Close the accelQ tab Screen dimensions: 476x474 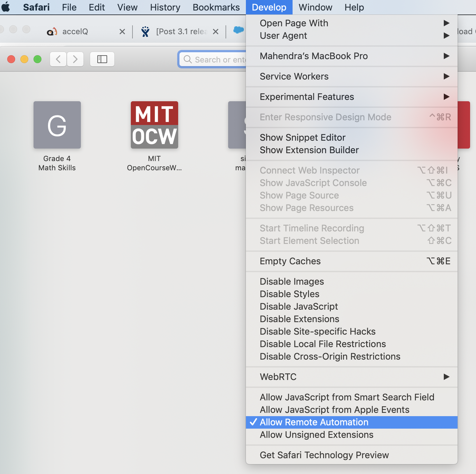pos(122,32)
